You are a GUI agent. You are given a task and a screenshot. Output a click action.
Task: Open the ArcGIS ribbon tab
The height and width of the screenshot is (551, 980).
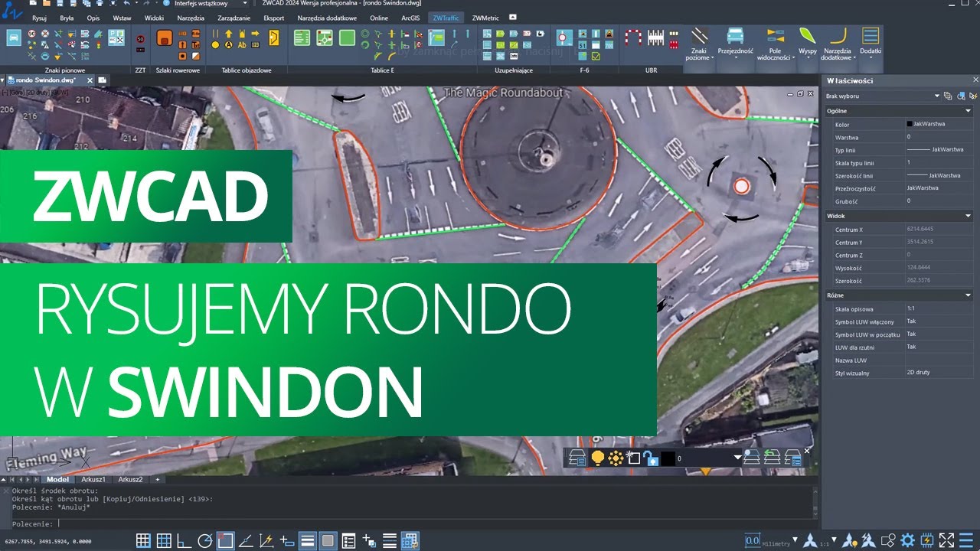pyautogui.click(x=410, y=17)
